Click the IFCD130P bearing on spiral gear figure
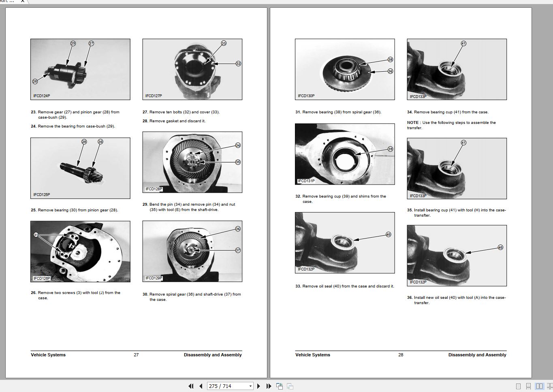Image resolution: width=553 pixels, height=392 pixels. [345, 69]
